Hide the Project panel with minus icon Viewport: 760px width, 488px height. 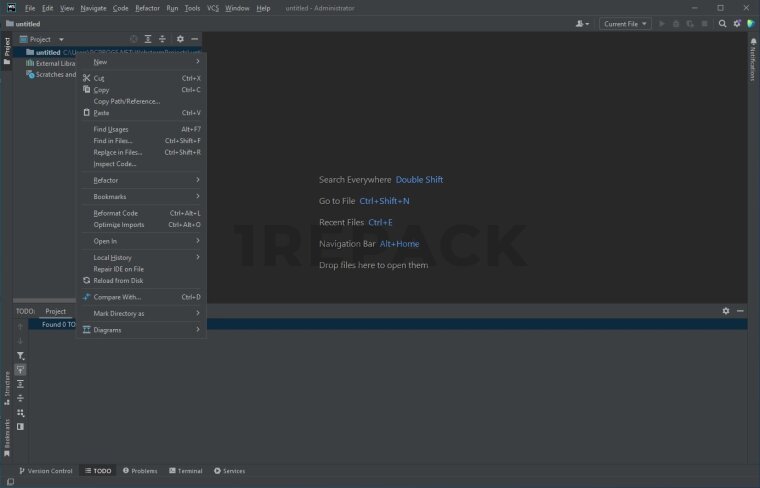point(194,39)
